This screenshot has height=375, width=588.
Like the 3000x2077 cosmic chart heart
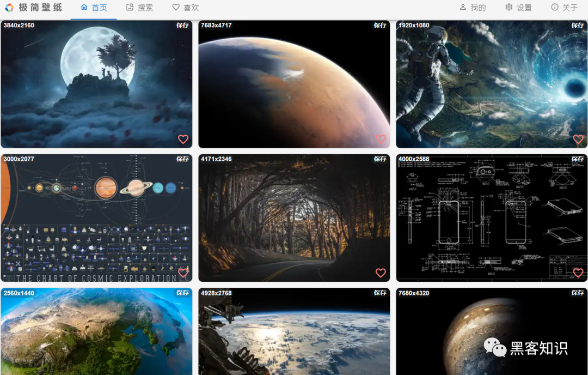(x=183, y=273)
